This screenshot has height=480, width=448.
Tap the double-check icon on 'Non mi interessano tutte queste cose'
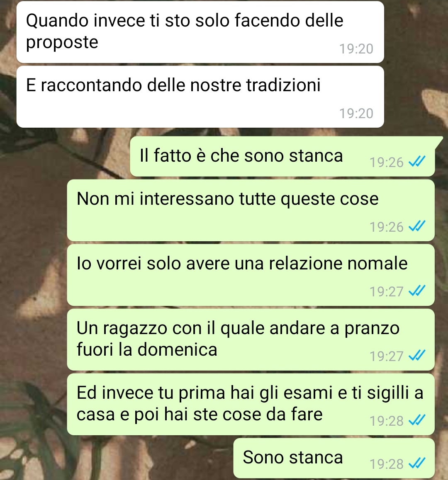[x=417, y=226]
